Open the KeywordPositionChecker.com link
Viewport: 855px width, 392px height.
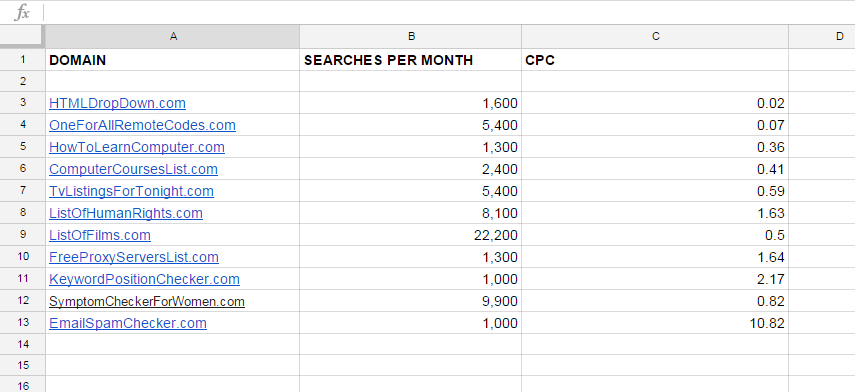pos(144,279)
